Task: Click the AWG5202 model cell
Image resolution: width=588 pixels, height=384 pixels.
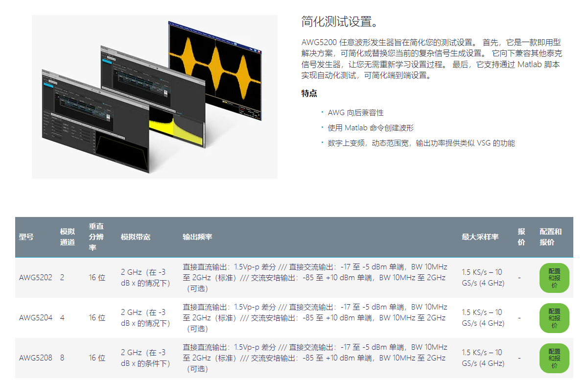Action: coord(36,277)
